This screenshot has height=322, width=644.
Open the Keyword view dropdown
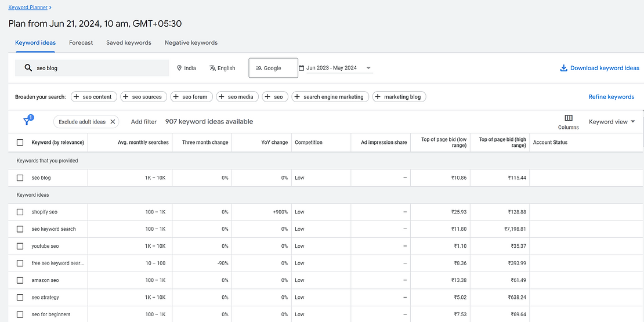coord(612,122)
